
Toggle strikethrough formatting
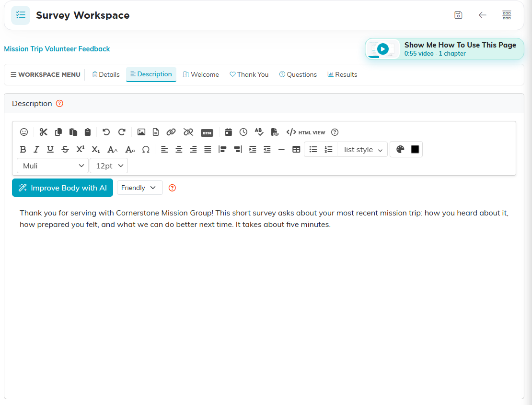65,149
